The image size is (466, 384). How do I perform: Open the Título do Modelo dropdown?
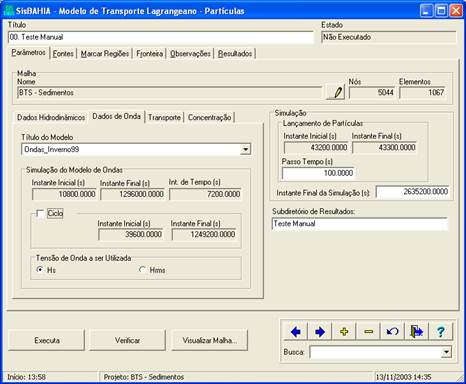click(x=245, y=149)
